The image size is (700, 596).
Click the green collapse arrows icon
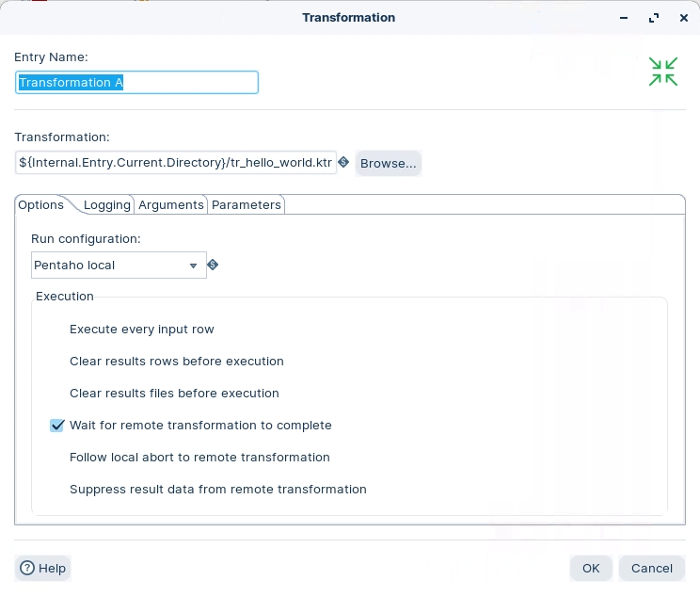click(662, 72)
